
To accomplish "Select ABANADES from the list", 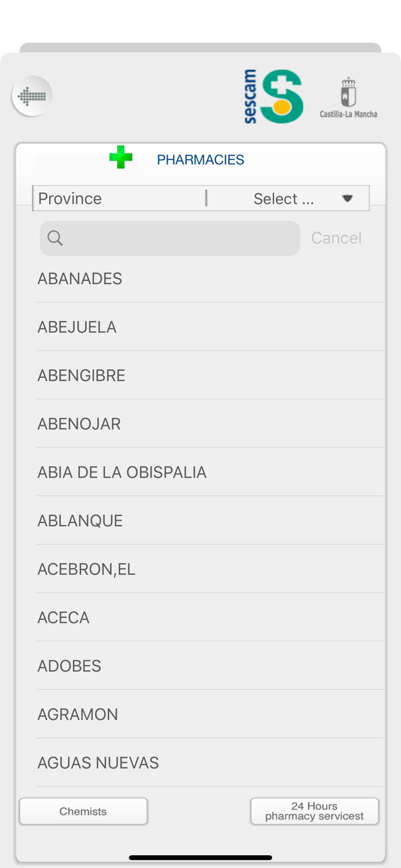I will pyautogui.click(x=79, y=278).
